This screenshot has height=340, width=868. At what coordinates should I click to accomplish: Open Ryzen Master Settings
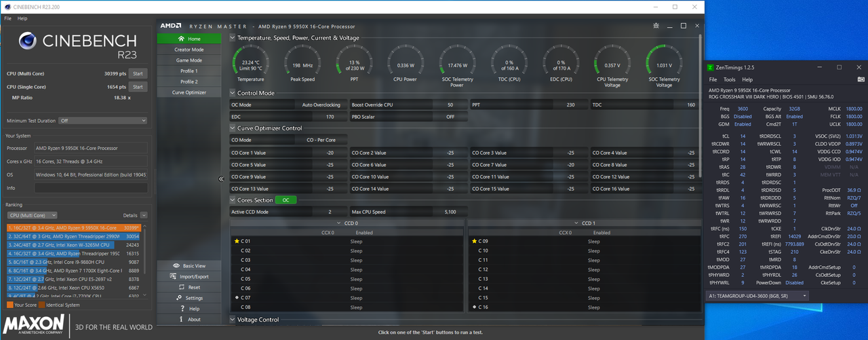(189, 298)
